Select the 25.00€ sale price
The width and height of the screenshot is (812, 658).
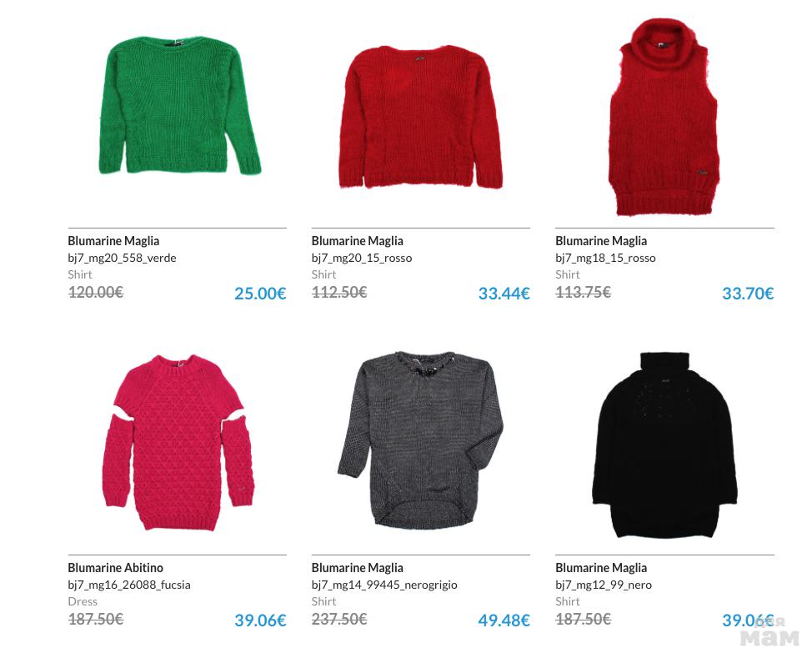[260, 294]
